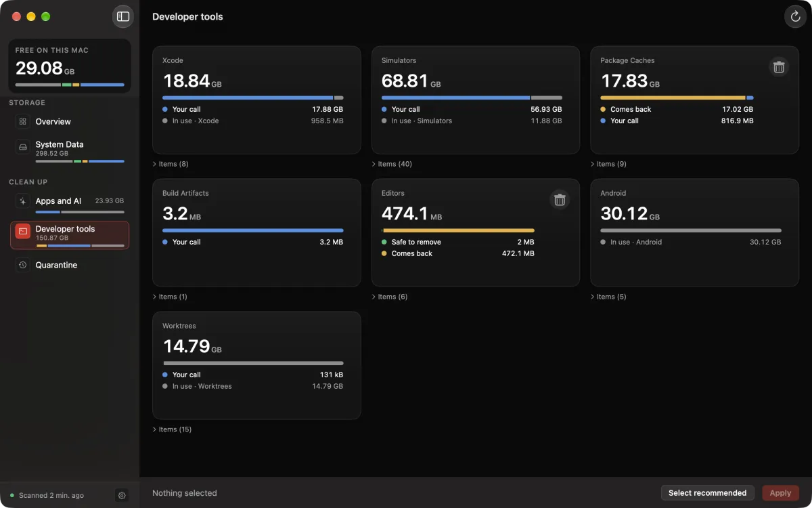812x508 pixels.
Task: Expand Items (9) under Package Caches
Action: click(x=609, y=164)
